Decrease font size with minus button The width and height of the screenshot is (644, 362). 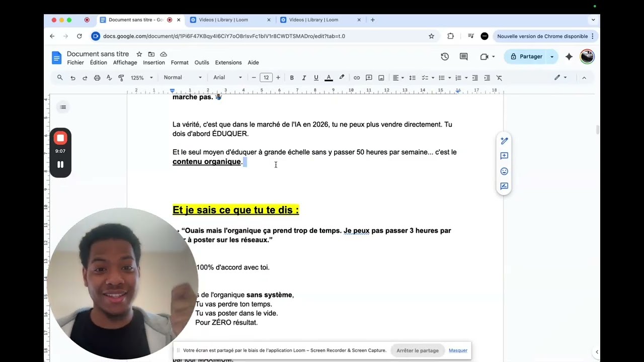coord(254,77)
